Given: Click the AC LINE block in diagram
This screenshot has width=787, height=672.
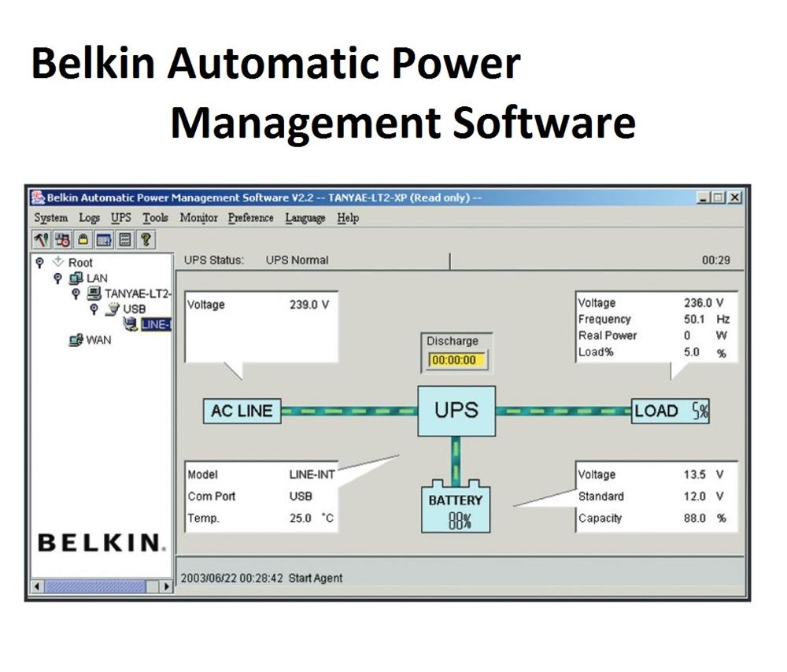Looking at the screenshot, I should (x=242, y=411).
